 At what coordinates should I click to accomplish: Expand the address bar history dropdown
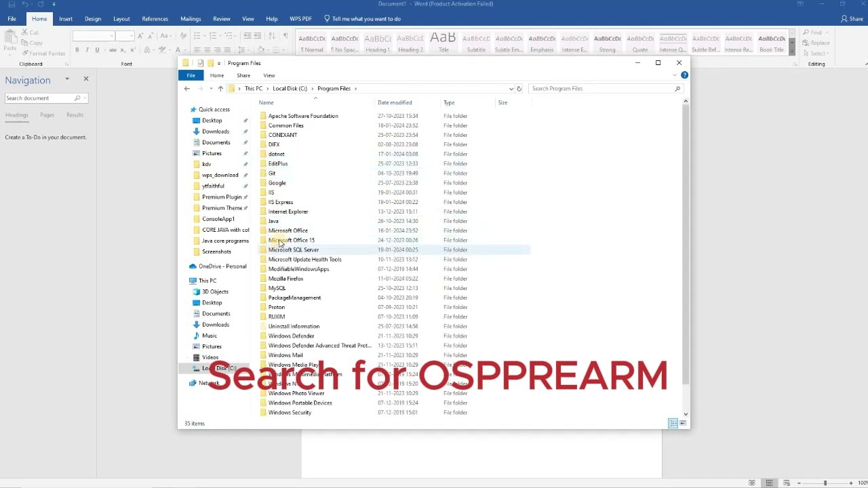[x=511, y=89]
